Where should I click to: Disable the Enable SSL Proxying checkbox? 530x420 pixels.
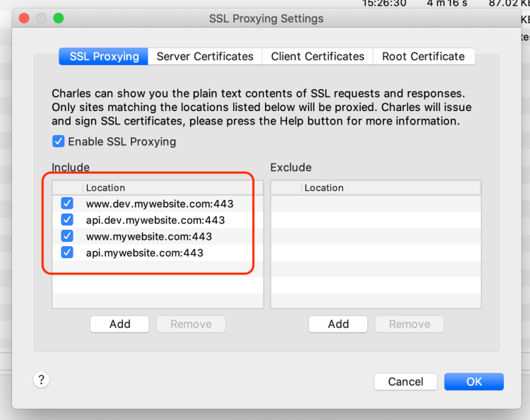pyautogui.click(x=59, y=141)
